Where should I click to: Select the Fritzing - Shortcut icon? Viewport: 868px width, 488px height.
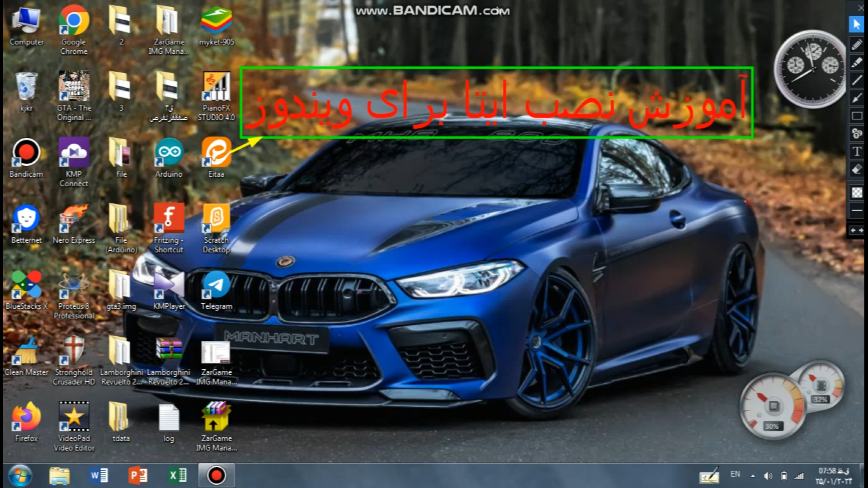click(x=169, y=228)
